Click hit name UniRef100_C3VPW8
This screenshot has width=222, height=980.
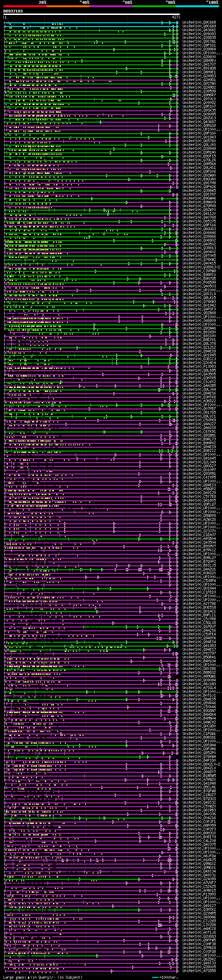[199, 271]
